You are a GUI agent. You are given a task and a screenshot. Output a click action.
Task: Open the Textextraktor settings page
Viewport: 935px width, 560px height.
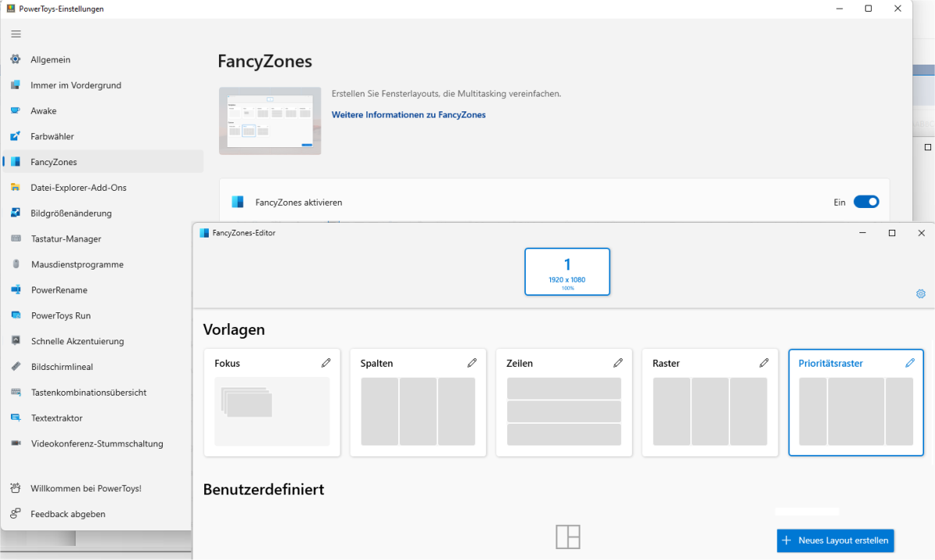pyautogui.click(x=98, y=418)
